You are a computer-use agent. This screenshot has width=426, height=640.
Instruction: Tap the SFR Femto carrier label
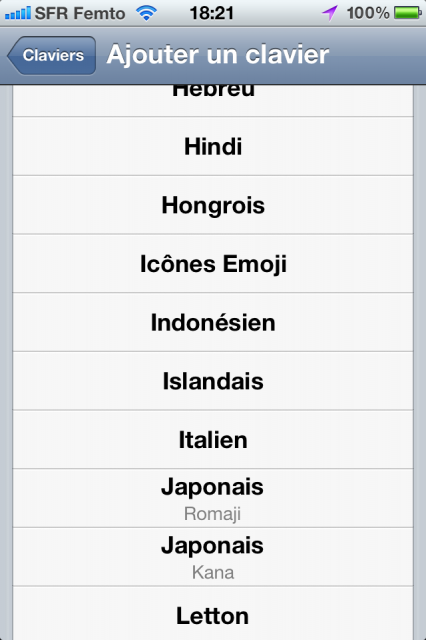80,13
